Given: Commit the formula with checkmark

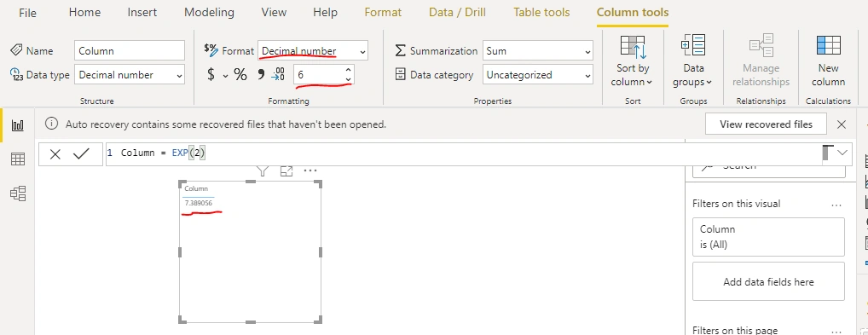Looking at the screenshot, I should [x=81, y=154].
